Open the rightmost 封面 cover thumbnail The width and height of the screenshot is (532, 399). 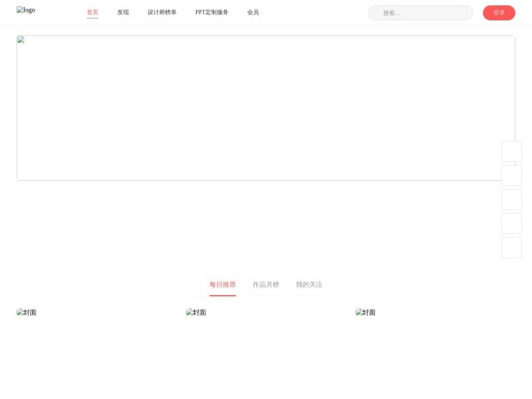(365, 313)
